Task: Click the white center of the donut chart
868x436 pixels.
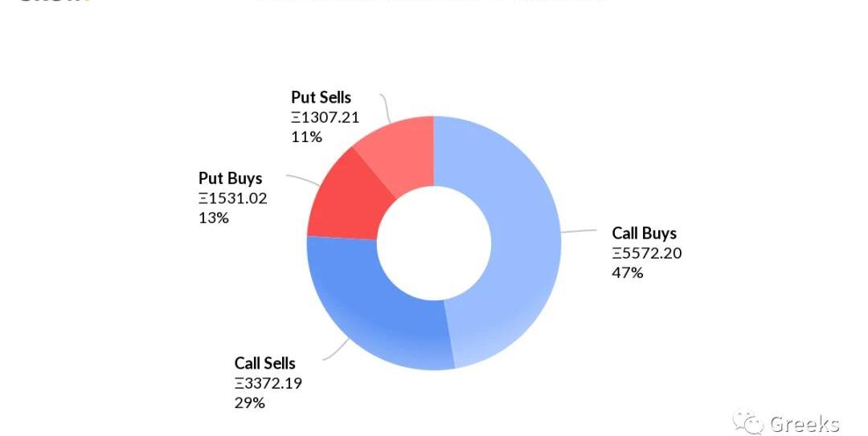Action: 434,243
